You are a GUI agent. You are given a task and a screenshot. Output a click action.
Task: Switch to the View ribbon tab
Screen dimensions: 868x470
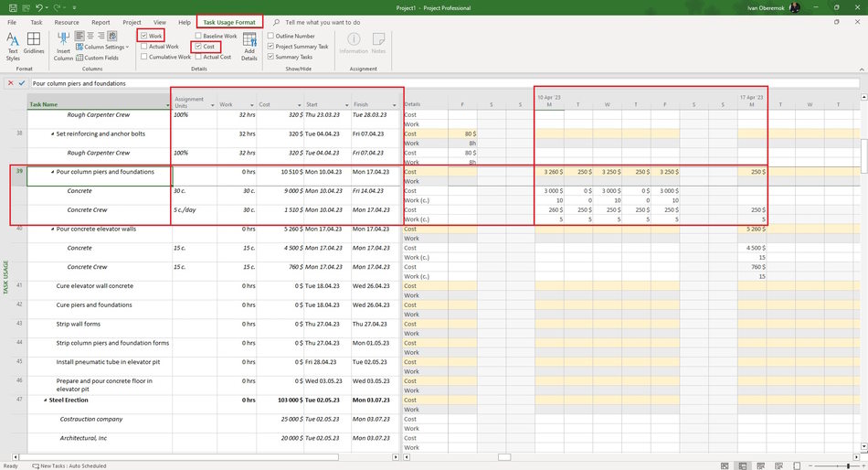click(x=159, y=22)
